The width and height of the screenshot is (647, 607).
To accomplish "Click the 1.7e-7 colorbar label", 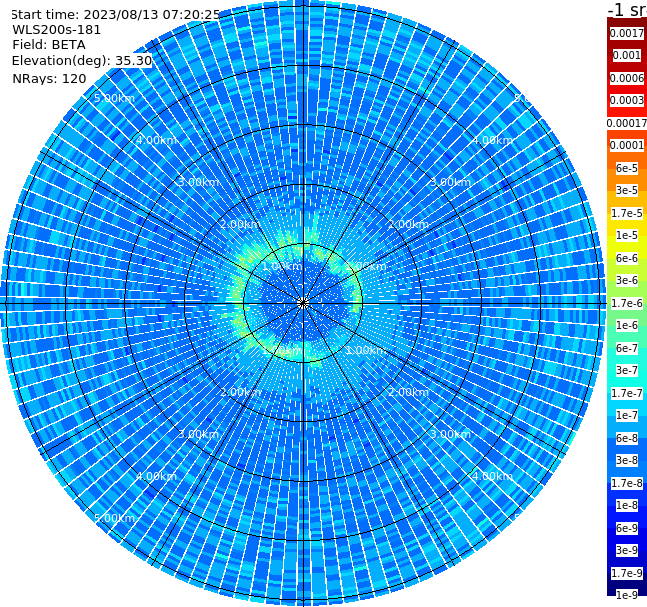I will [627, 393].
